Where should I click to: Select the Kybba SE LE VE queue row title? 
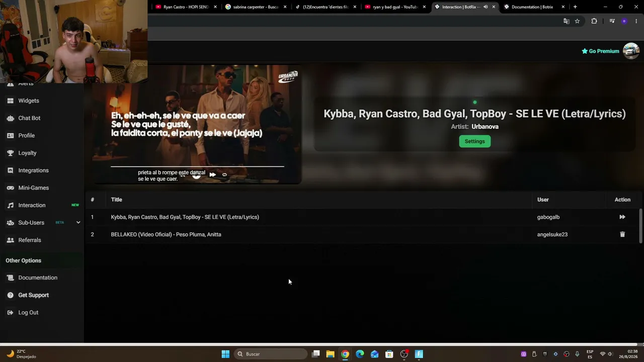click(x=185, y=217)
